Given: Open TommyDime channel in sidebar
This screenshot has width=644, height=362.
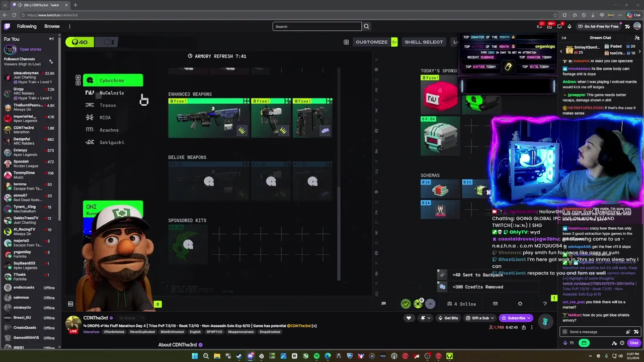Looking at the screenshot, I should tap(31, 175).
